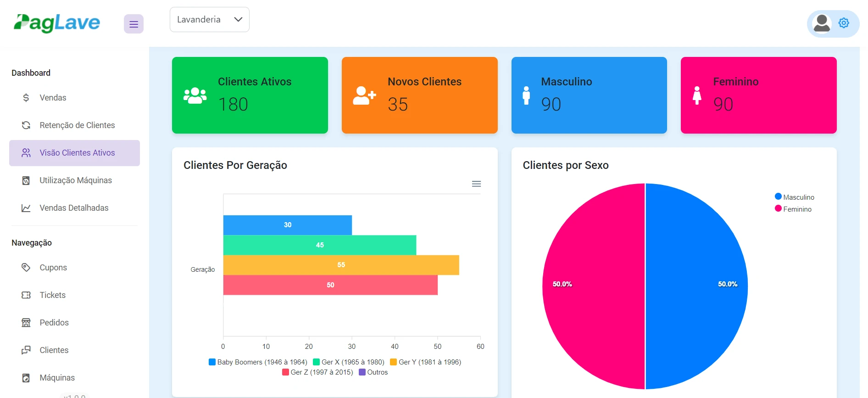The width and height of the screenshot is (868, 398).
Task: Click the refresh icon beside Retenção de Clientes
Action: point(26,125)
